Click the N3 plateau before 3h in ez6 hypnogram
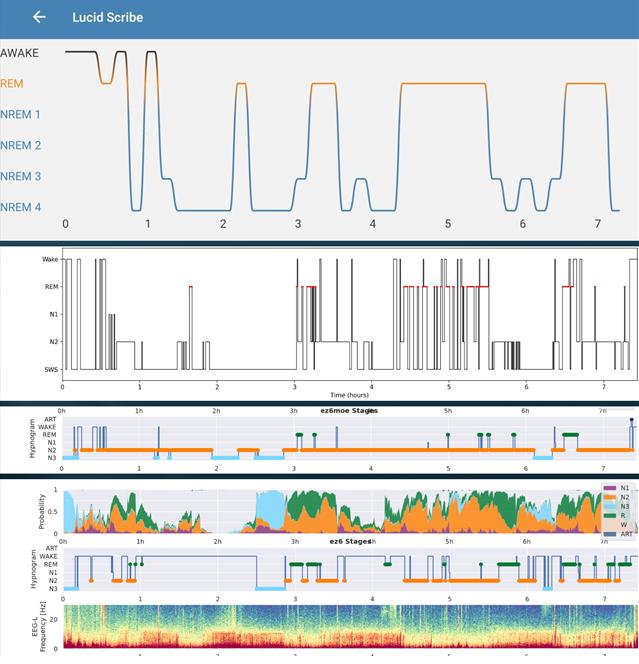Image resolution: width=639 pixels, height=664 pixels. pyautogui.click(x=271, y=589)
